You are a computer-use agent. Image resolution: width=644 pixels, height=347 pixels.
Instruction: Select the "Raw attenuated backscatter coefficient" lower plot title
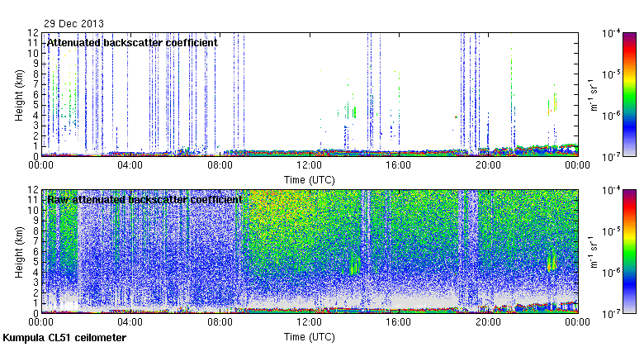coord(144,200)
